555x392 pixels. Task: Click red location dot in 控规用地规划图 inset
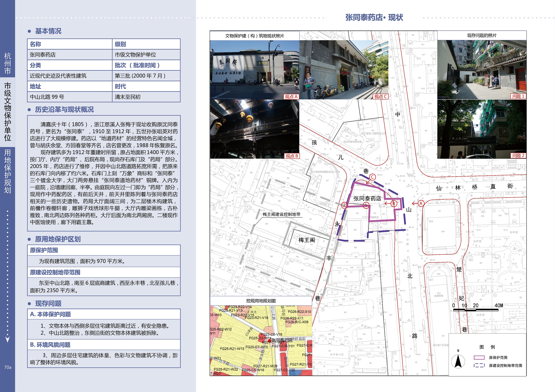[x=270, y=341]
